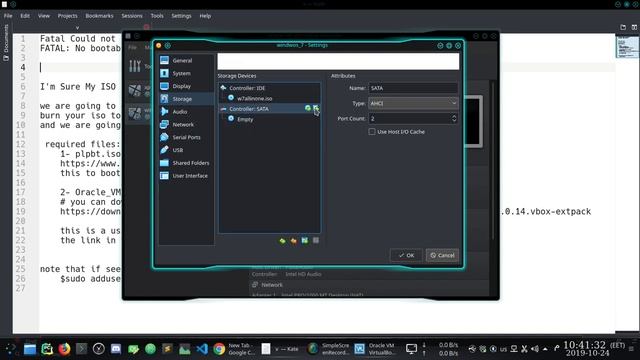Click the controller Name field containing SATA
The width and height of the screenshot is (640, 360).
click(413, 88)
